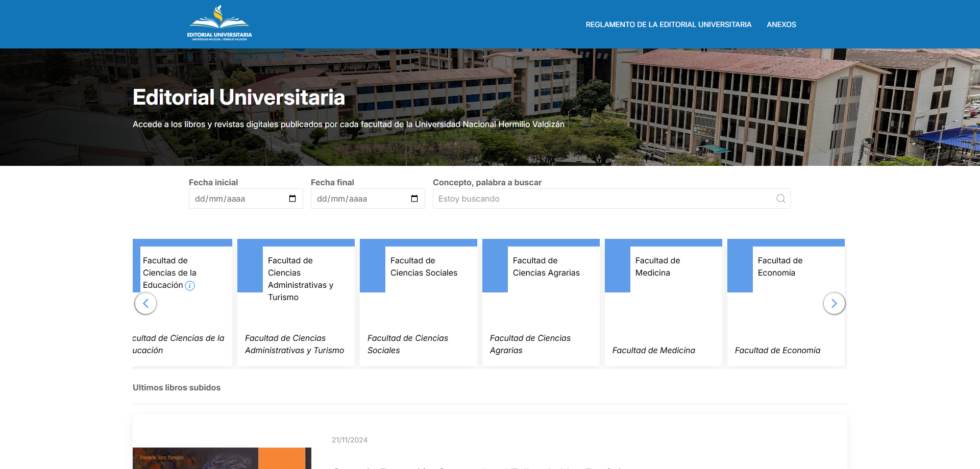The image size is (980, 469).
Task: Focus the Fecha inicial date field
Action: 235,199
